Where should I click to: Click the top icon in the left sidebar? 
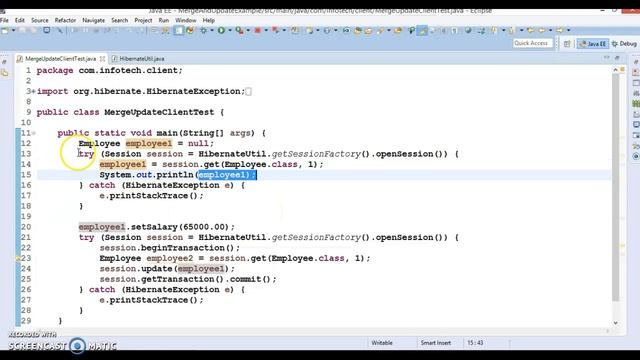tap(4, 62)
